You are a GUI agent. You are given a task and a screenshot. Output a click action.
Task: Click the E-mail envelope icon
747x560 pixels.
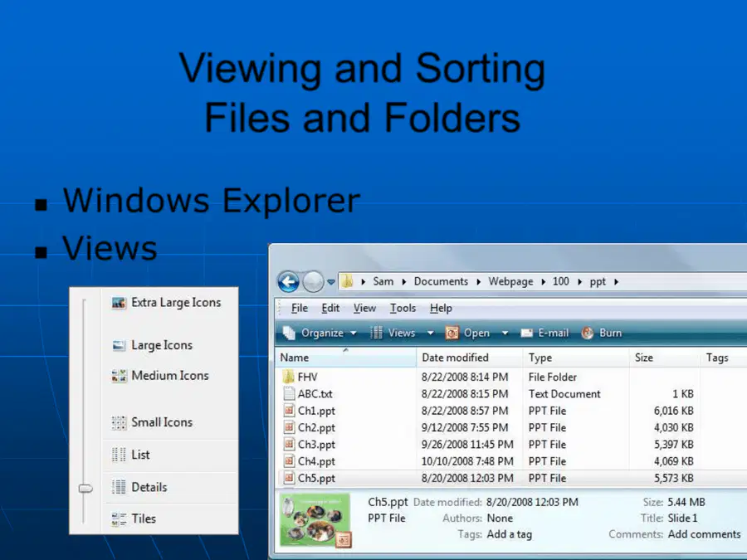click(x=526, y=333)
